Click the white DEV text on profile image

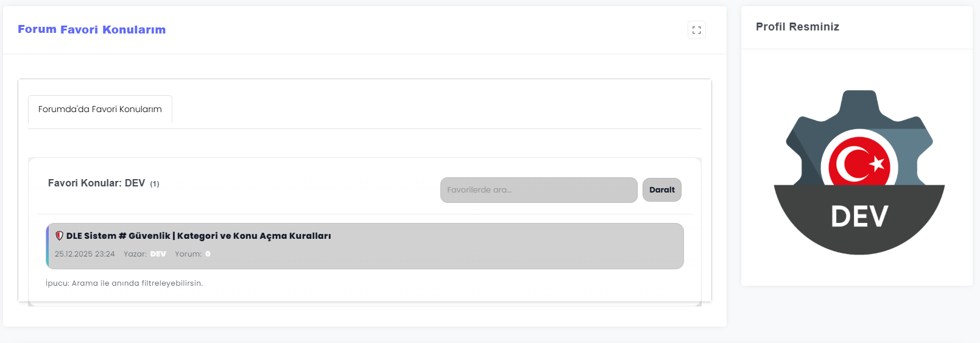click(x=859, y=216)
